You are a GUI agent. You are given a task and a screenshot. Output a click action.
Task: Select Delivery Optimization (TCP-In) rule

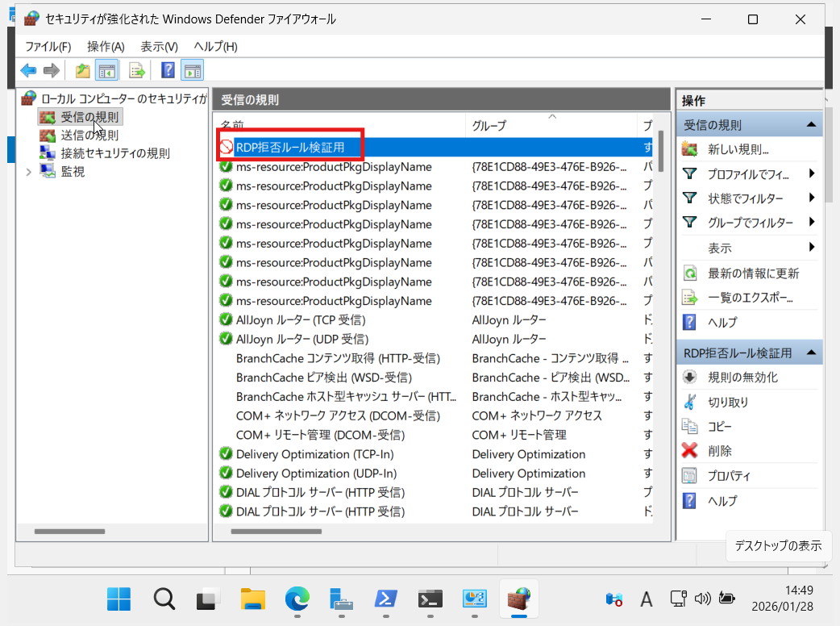[x=435, y=454]
